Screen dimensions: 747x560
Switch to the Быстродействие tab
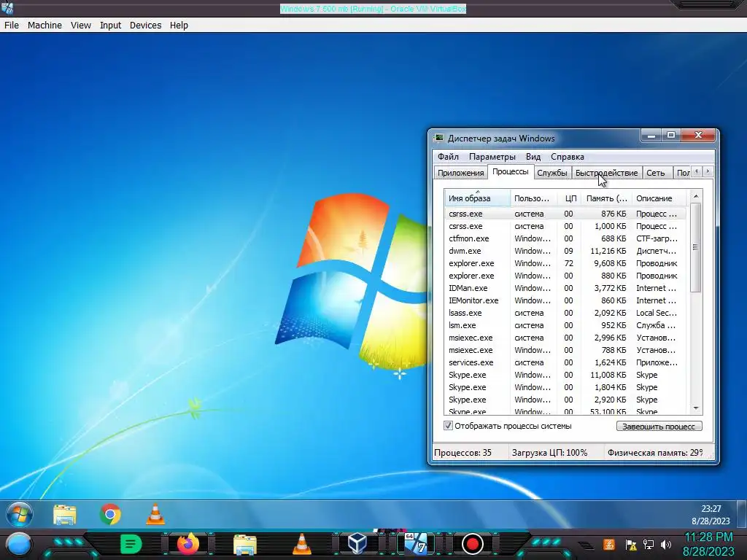coord(606,173)
